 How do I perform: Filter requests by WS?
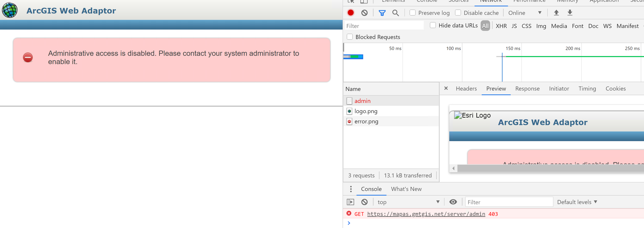[x=607, y=26]
